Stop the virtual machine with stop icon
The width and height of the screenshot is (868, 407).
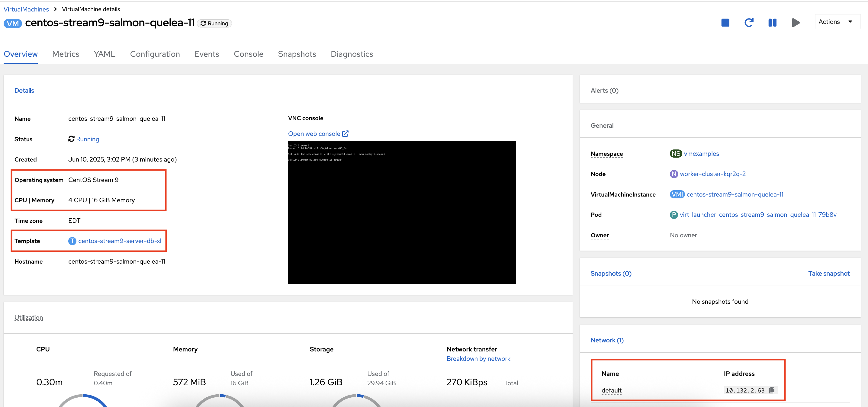click(x=725, y=23)
